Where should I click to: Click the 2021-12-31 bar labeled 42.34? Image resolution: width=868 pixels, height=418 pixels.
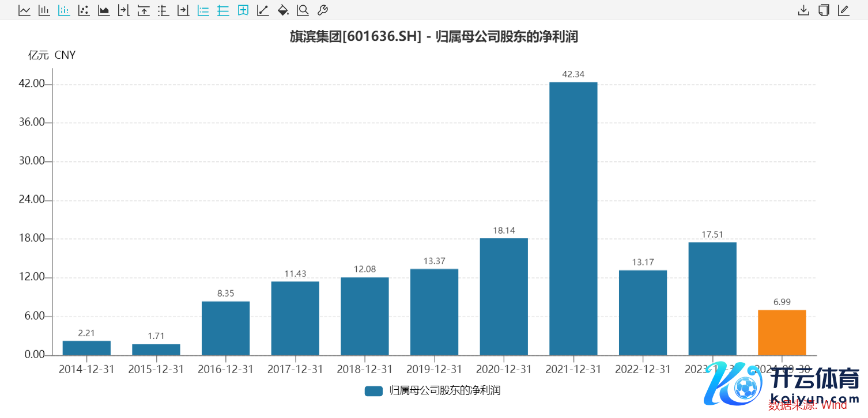[x=573, y=219]
